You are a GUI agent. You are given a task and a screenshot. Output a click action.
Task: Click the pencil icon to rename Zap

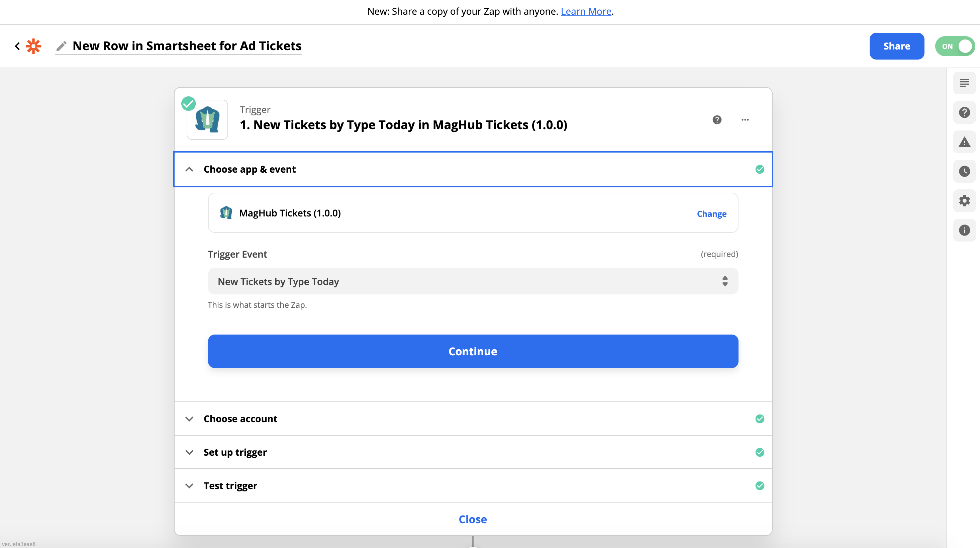(61, 46)
